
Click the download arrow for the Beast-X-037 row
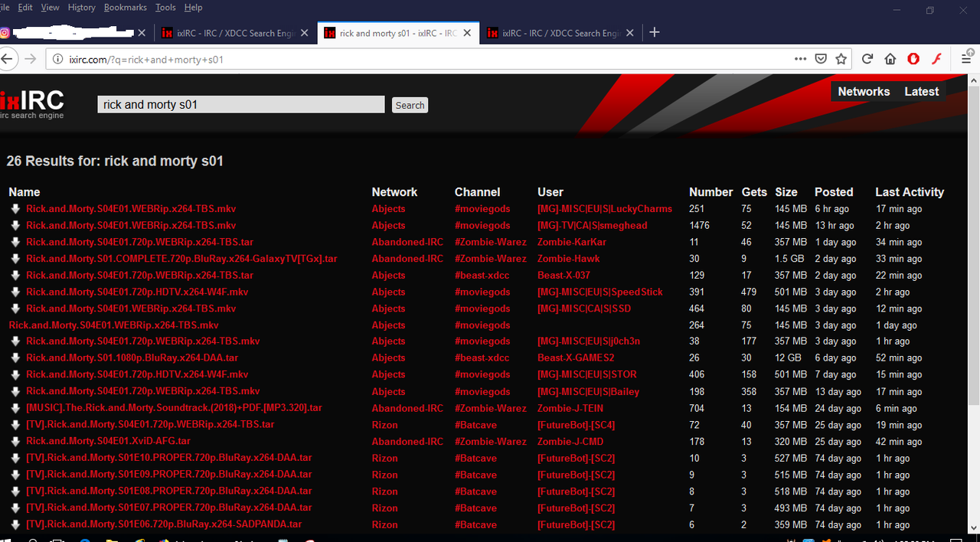point(15,276)
